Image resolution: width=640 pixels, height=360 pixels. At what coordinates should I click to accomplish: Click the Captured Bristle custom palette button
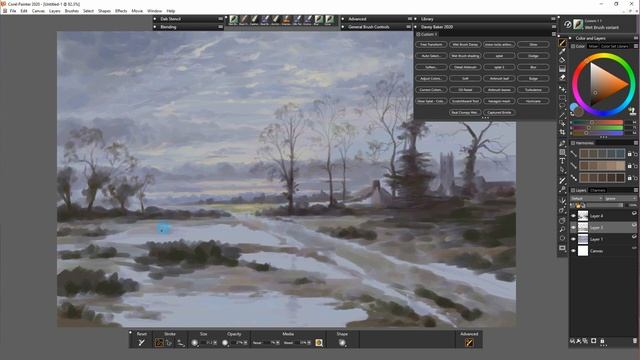click(x=499, y=112)
